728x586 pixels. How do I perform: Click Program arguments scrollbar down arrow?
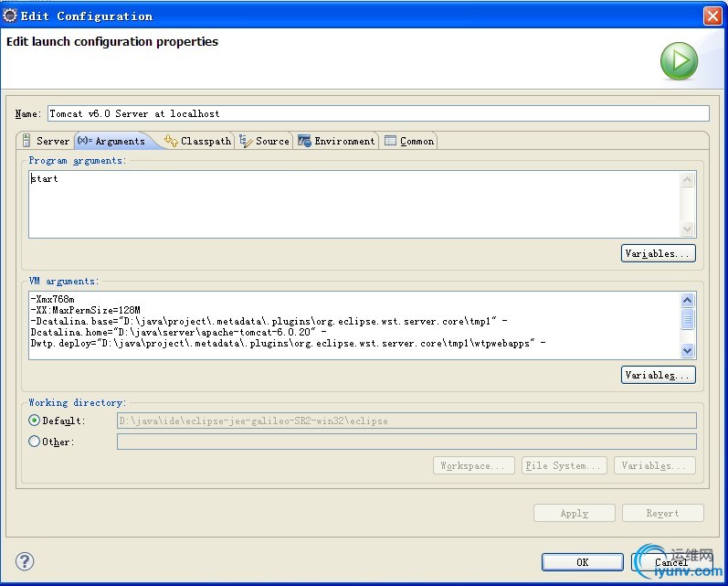(688, 229)
